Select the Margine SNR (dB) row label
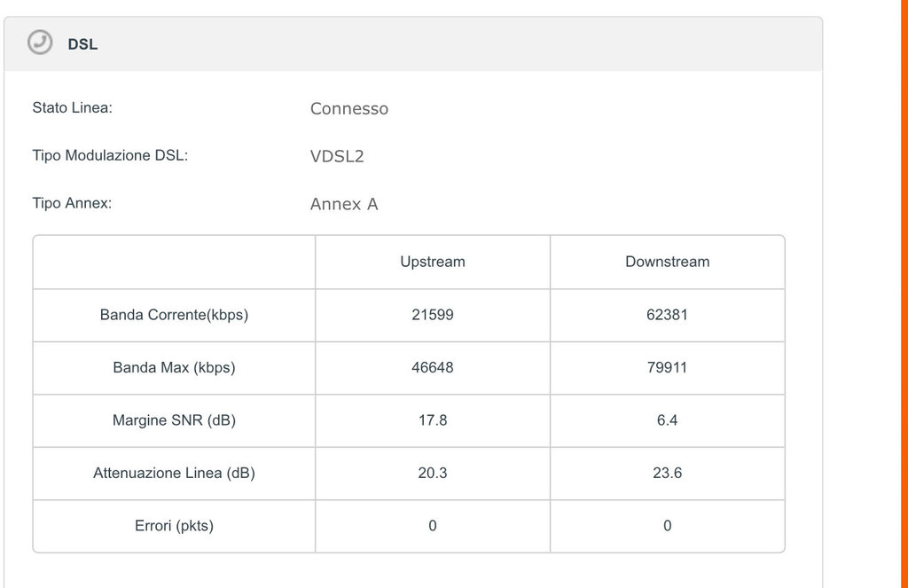The width and height of the screenshot is (908, 588). click(x=174, y=420)
